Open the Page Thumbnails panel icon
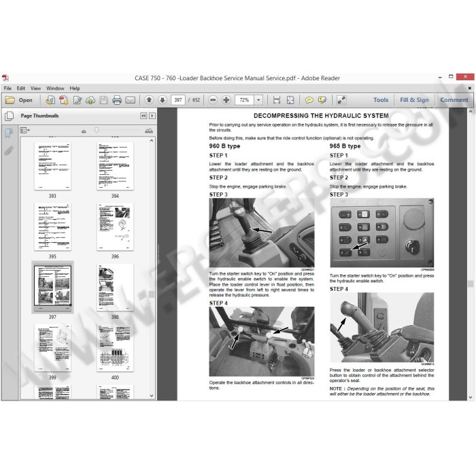The width and height of the screenshot is (476, 476). [9, 116]
